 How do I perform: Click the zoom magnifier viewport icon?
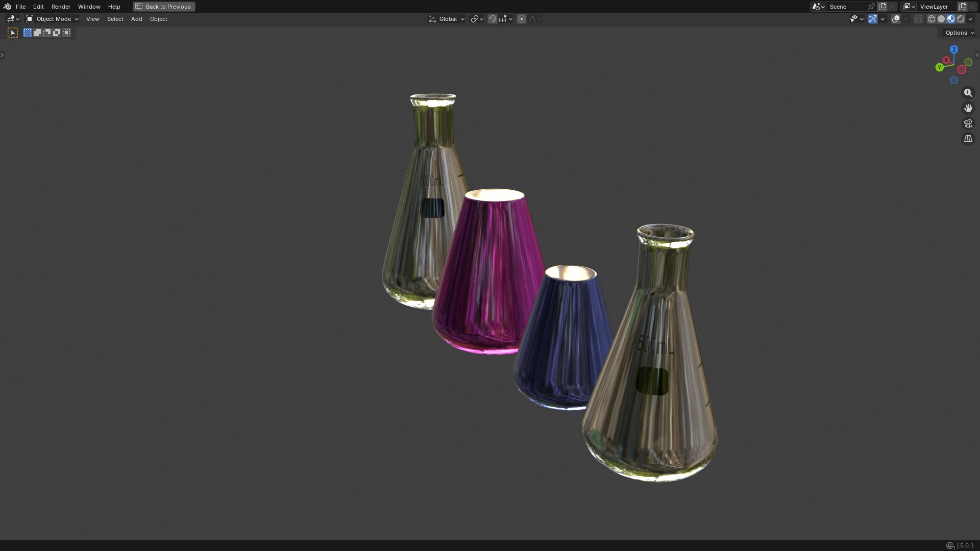[x=968, y=93]
